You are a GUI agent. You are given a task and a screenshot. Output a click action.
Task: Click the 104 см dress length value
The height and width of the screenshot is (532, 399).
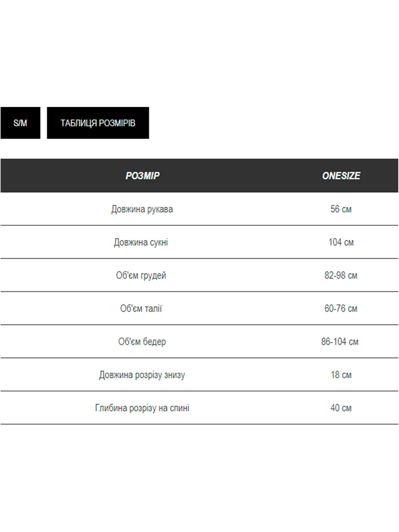pos(341,242)
